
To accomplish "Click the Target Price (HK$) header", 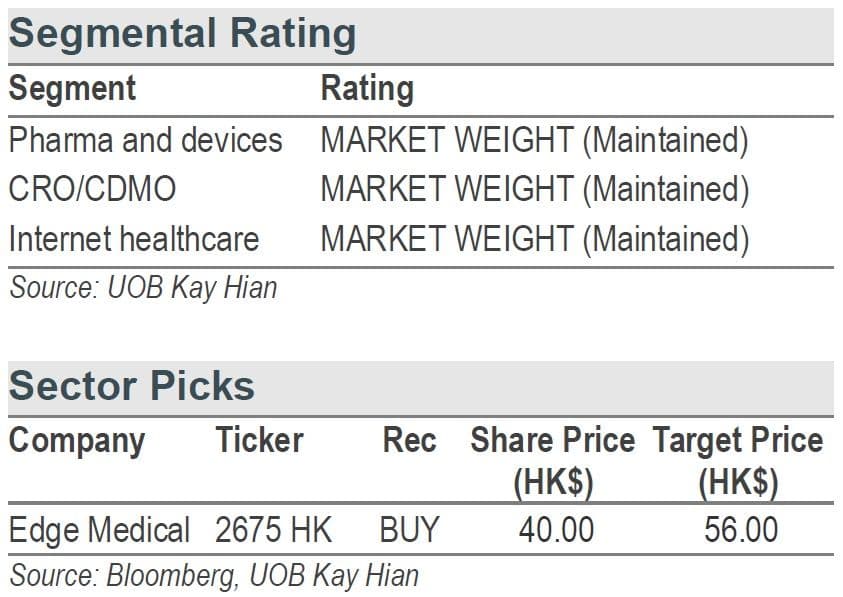I will 738,461.
